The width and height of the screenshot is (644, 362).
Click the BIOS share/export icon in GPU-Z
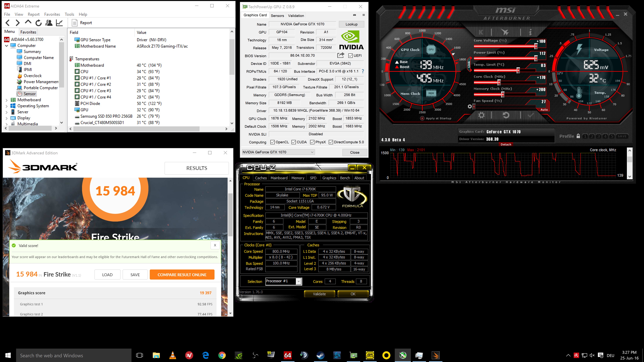[341, 55]
